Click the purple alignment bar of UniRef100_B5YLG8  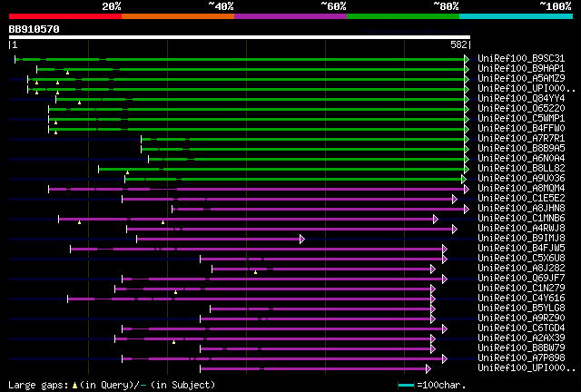pyautogui.click(x=320, y=309)
